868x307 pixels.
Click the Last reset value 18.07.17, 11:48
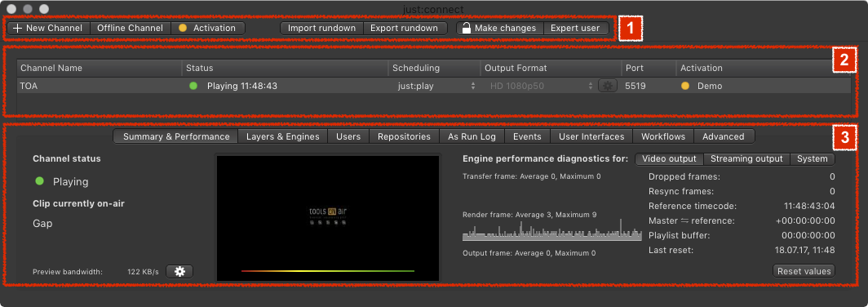[x=805, y=251]
